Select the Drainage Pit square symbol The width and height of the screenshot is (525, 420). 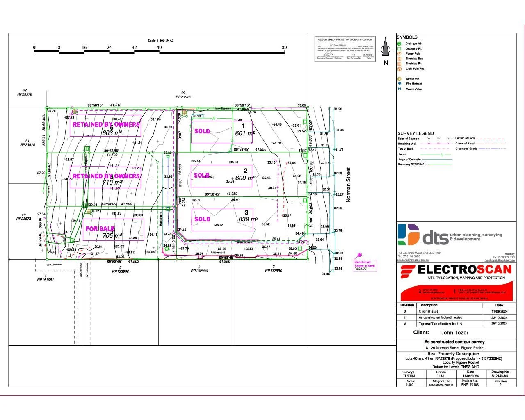pos(399,48)
